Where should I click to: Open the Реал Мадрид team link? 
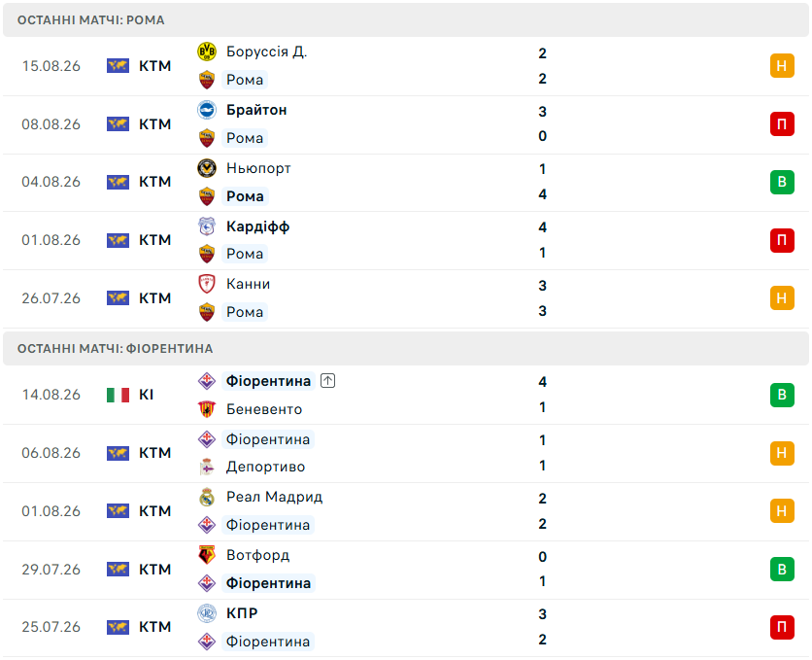pos(275,497)
